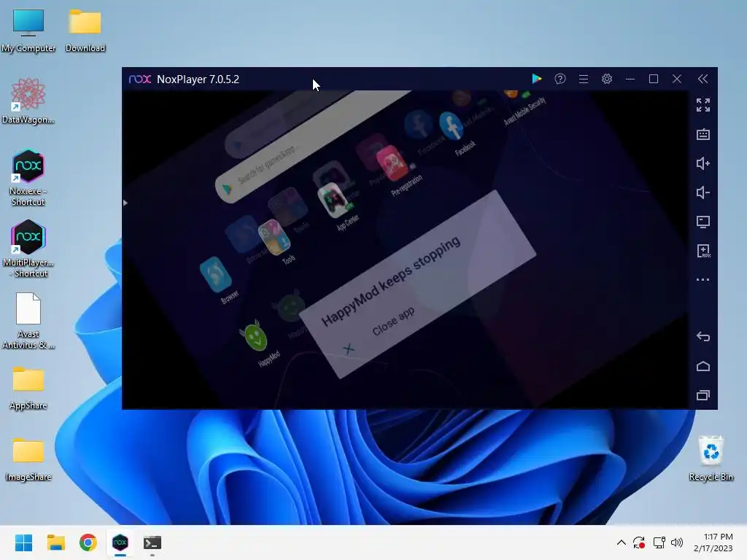This screenshot has width=747, height=560.
Task: Select AppShare folder on desktop
Action: [x=28, y=388]
